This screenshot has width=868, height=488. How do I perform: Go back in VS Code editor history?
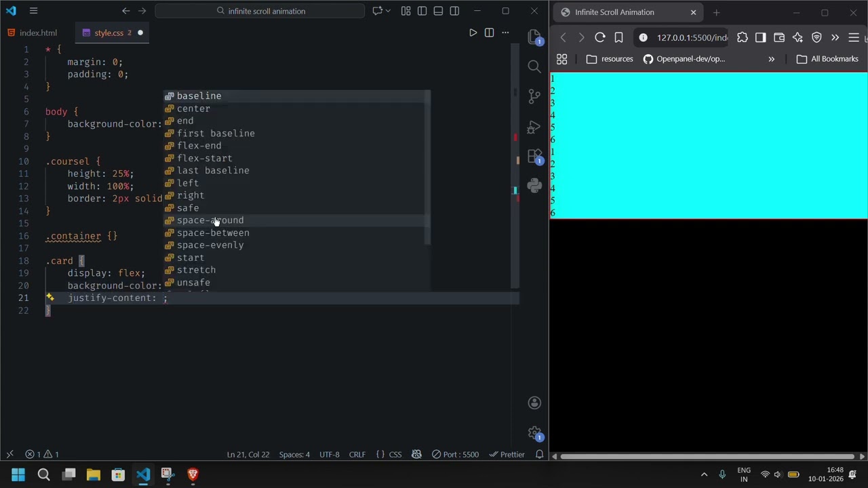coord(125,11)
